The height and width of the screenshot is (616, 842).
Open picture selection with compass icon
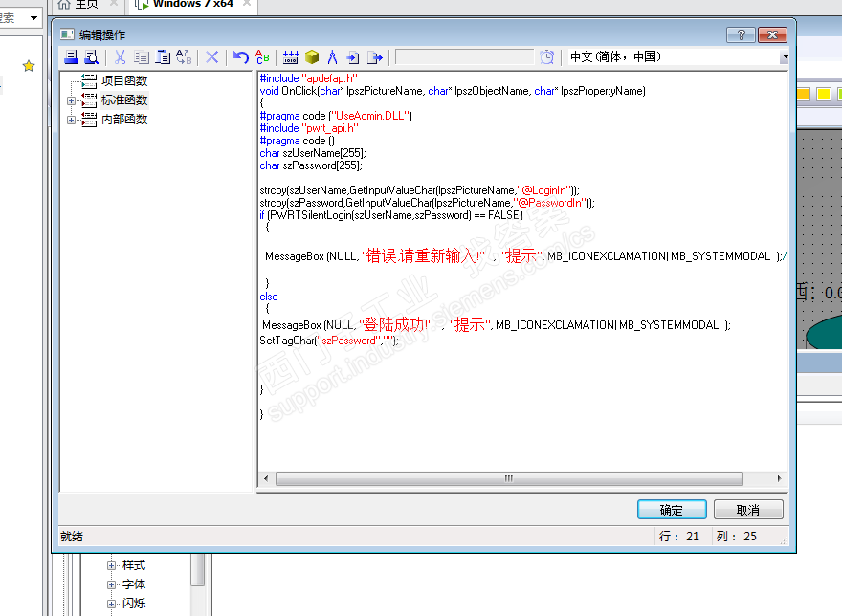332,57
